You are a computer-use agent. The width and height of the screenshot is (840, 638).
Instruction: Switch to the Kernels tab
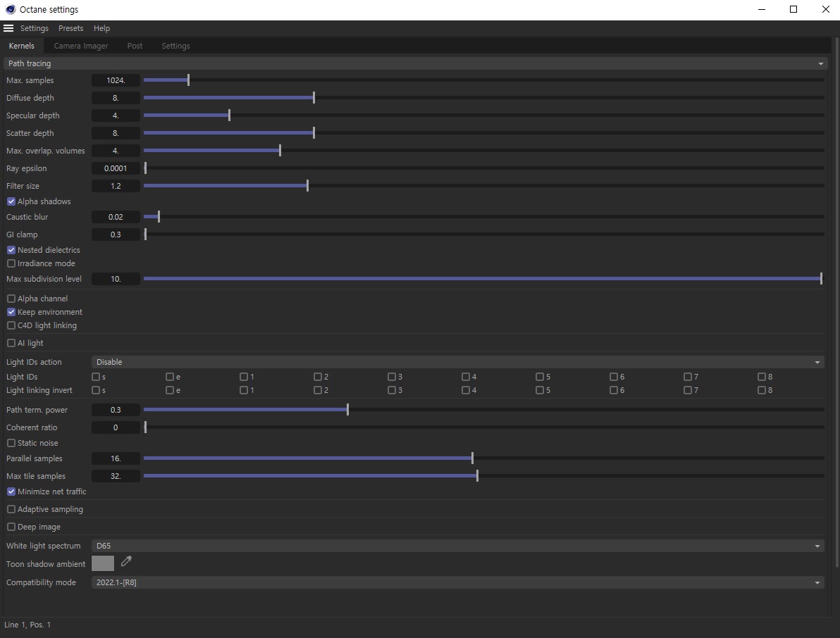pos(21,46)
